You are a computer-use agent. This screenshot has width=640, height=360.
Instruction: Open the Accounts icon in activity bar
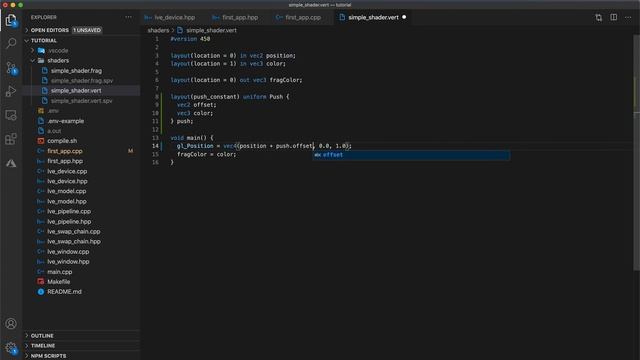[x=11, y=324]
